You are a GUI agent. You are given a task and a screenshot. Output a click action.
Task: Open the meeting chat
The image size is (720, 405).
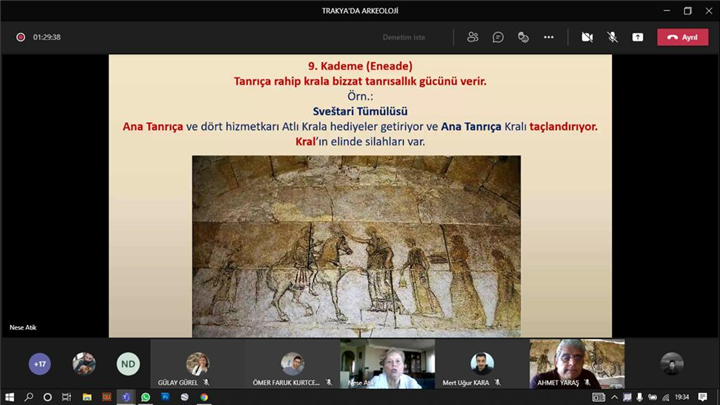coord(498,37)
